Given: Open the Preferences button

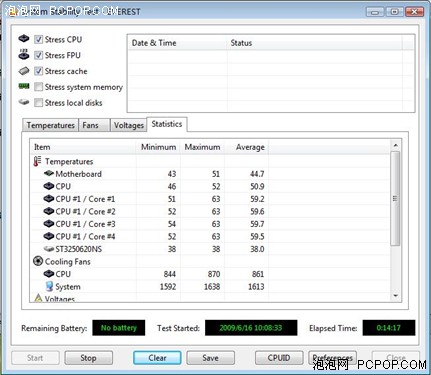Looking at the screenshot, I should coord(332,358).
